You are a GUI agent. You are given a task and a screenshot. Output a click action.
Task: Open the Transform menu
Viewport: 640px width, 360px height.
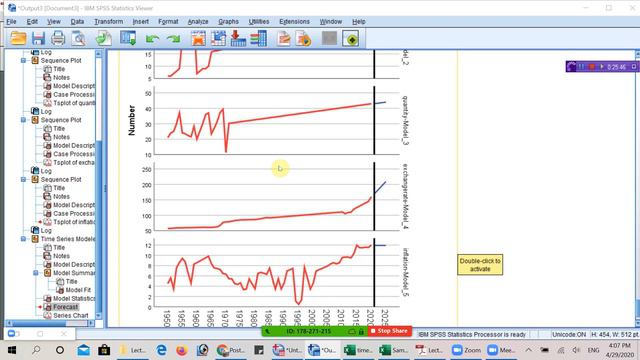(x=108, y=22)
